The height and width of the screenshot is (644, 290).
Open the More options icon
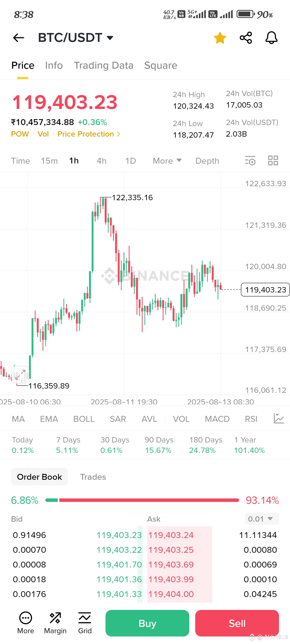coord(26,623)
